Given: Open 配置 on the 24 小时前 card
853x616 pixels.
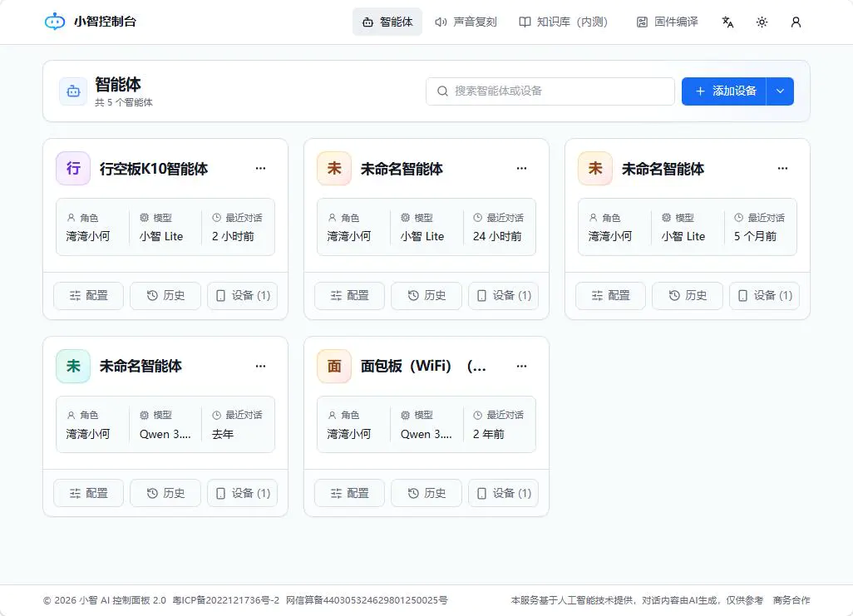Looking at the screenshot, I should (350, 295).
